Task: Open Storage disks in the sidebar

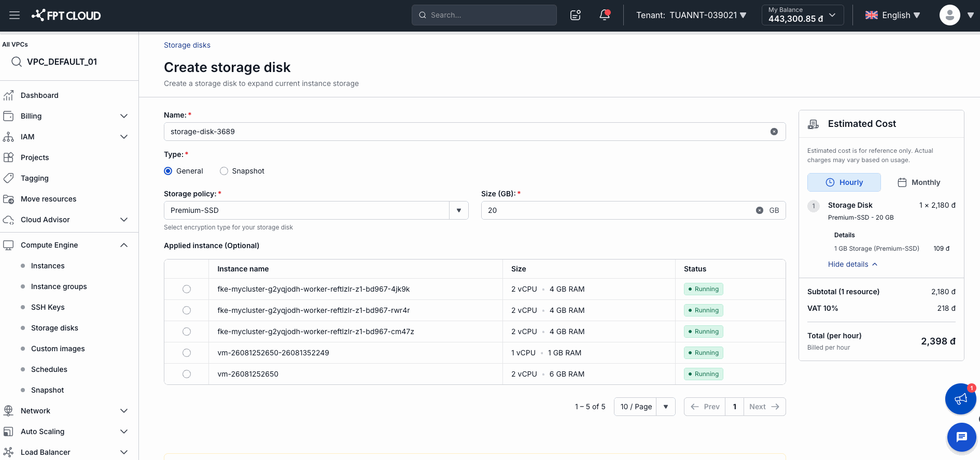Action: pos(54,328)
